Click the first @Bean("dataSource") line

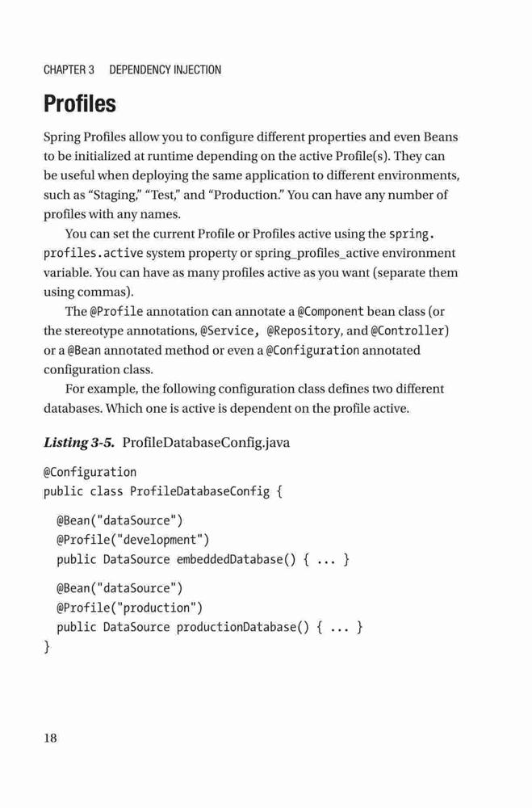coord(120,520)
